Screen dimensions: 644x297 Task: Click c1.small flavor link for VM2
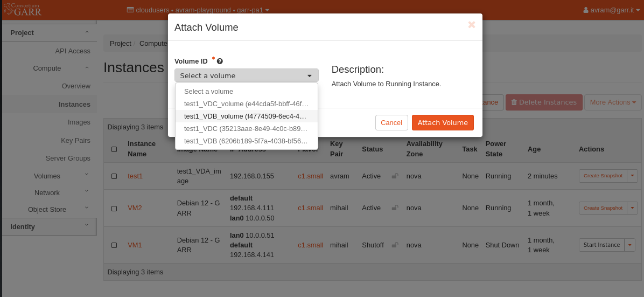click(311, 208)
